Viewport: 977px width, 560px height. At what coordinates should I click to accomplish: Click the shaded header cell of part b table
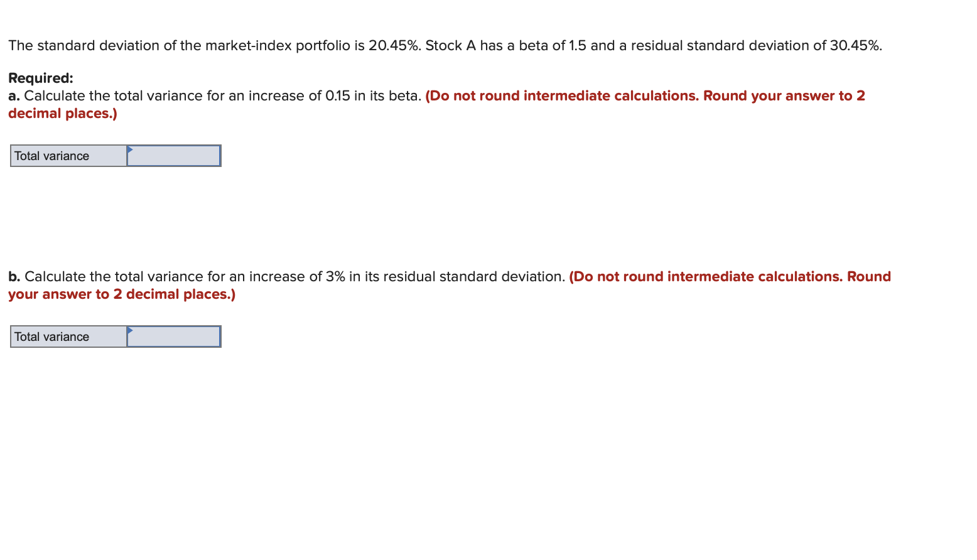click(68, 337)
